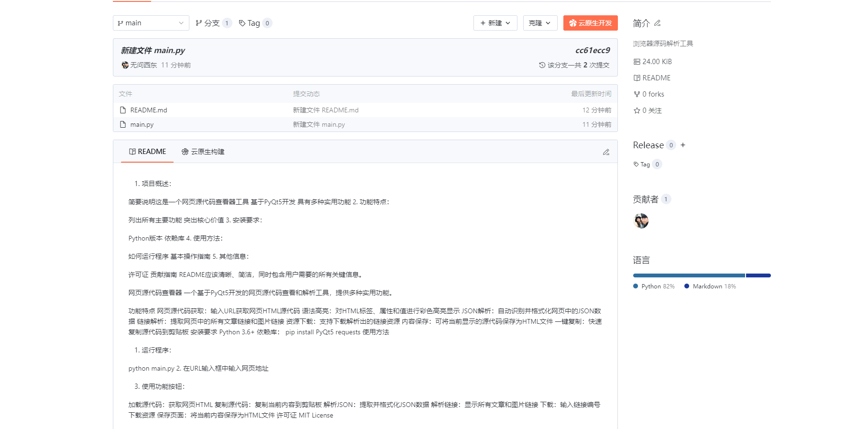Click the commit author avatar 无问西东
The height and width of the screenshot is (429, 868).
[x=125, y=65]
